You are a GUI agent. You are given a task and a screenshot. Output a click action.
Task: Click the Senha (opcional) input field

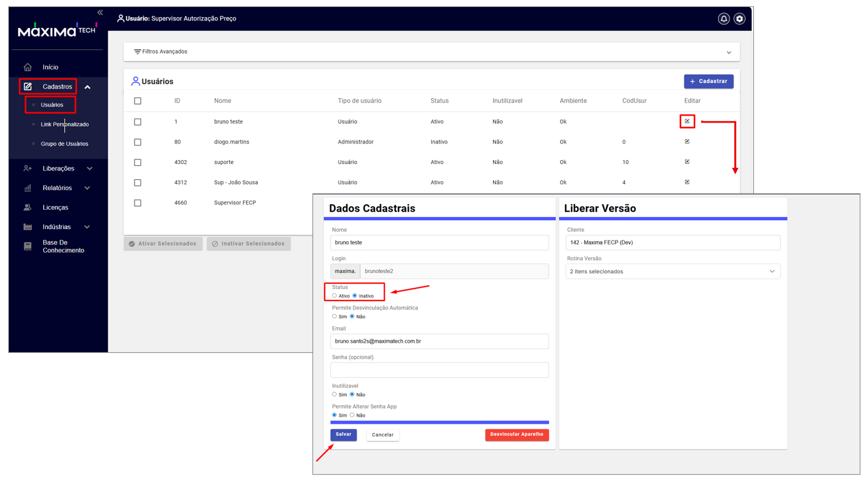(x=439, y=370)
